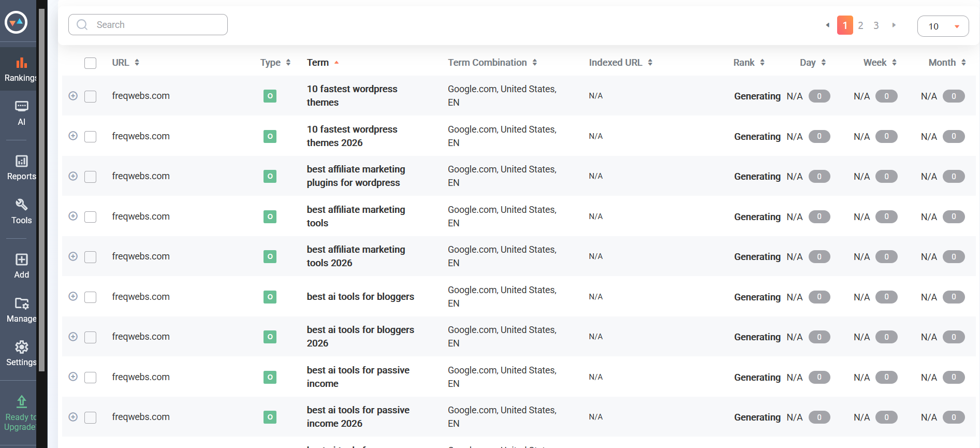Check row 'best ai tools for bloggers'

[91, 297]
